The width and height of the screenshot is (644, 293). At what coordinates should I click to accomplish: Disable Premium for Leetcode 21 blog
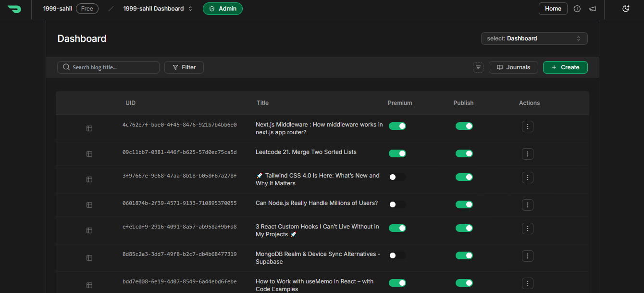click(397, 153)
